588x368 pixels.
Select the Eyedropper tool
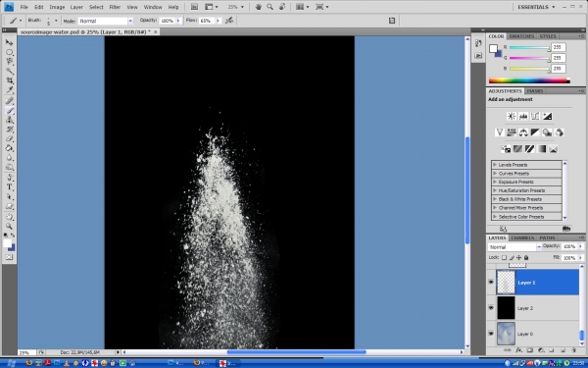pyautogui.click(x=10, y=89)
